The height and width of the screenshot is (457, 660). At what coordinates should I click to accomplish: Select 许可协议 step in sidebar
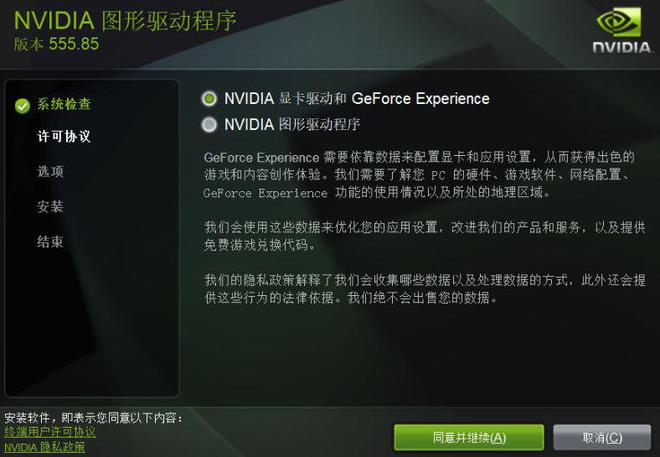(64, 136)
